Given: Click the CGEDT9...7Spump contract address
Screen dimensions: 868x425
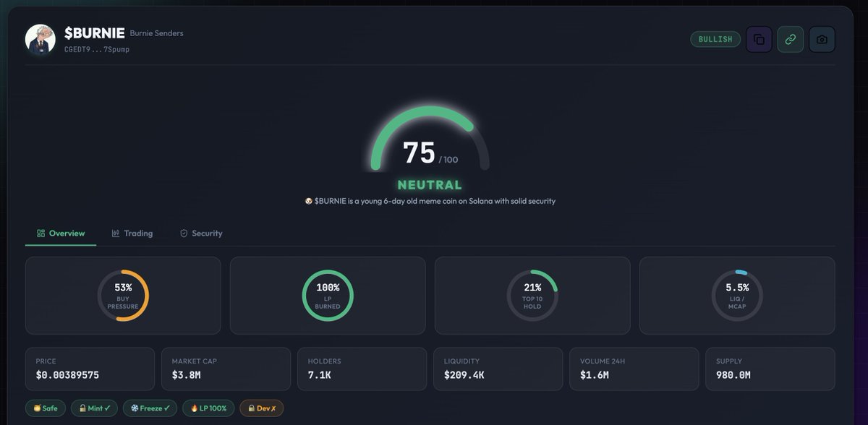Looking at the screenshot, I should pos(97,49).
